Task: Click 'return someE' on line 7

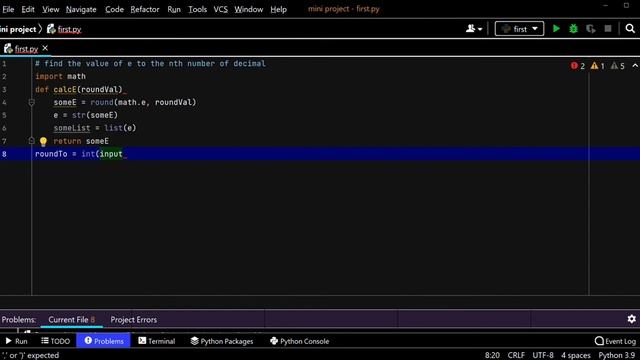Action: click(x=81, y=141)
